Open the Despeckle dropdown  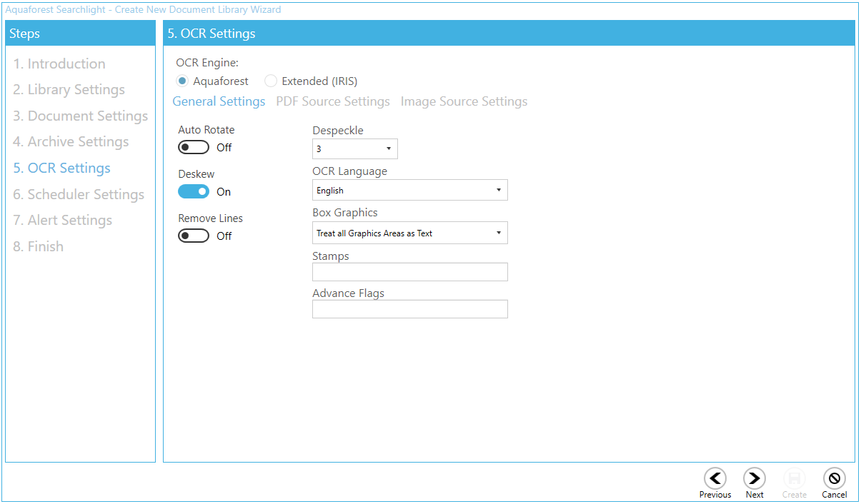[x=355, y=149]
